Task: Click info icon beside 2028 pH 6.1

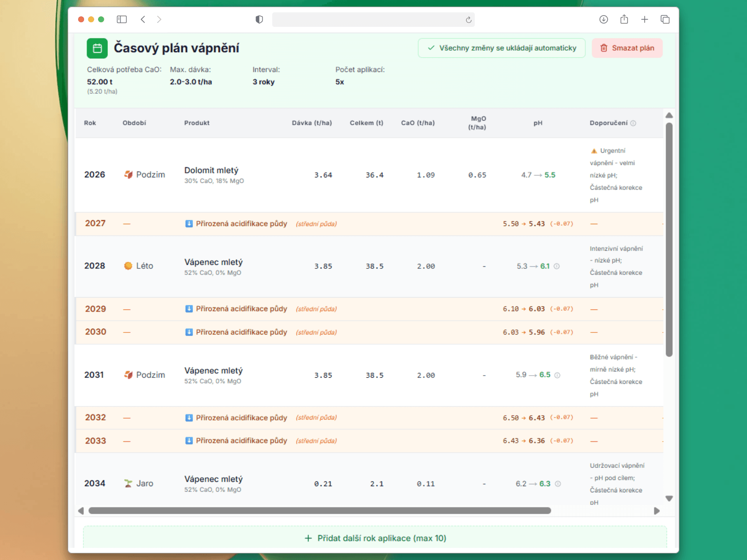Action: [557, 266]
